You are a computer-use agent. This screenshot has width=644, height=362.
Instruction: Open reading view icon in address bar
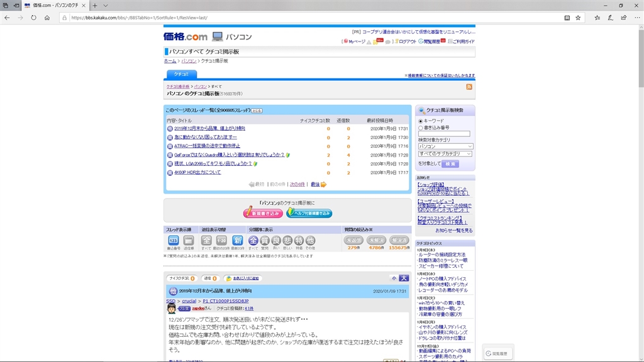point(567,18)
